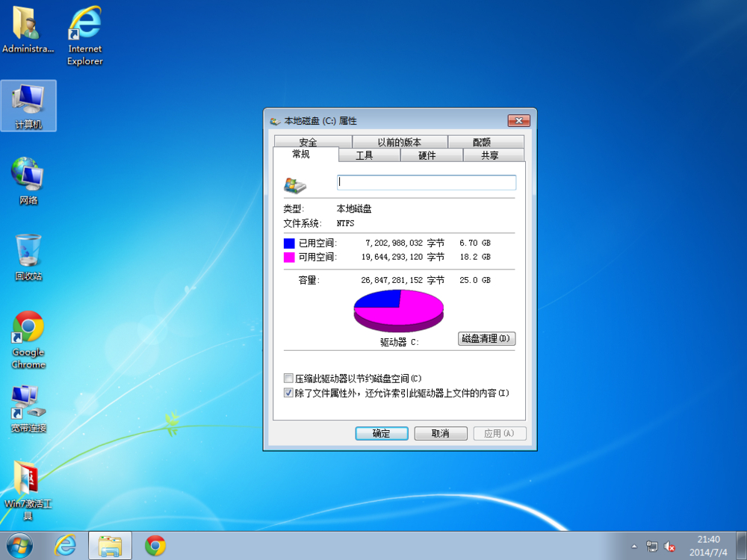
Task: Select the 常规 tab
Action: 306,154
